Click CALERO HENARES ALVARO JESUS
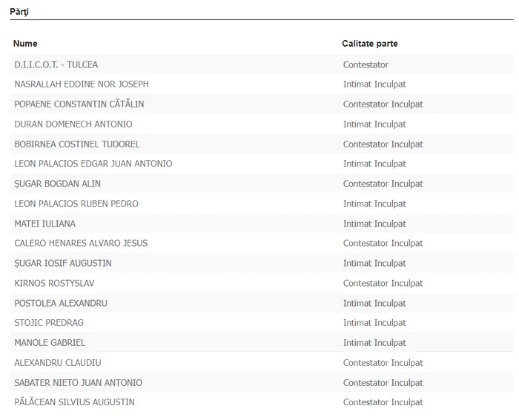This screenshot has width=519, height=420. [80, 243]
